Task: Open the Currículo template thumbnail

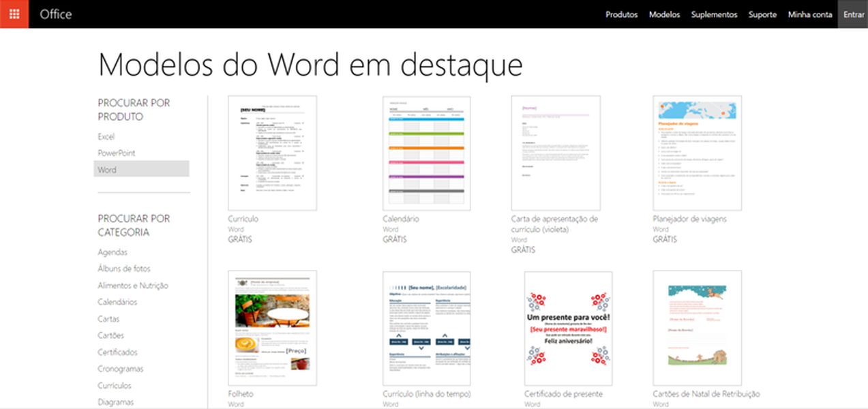Action: click(271, 151)
